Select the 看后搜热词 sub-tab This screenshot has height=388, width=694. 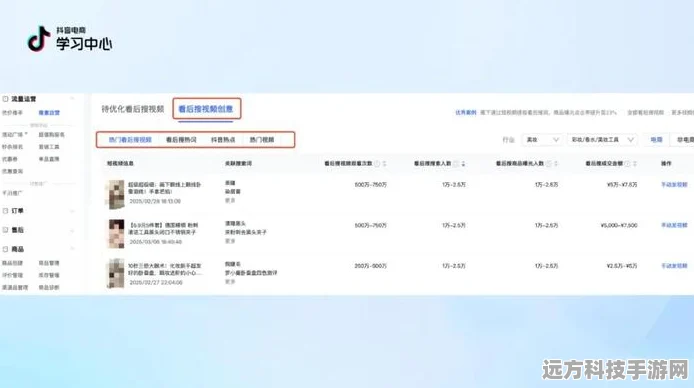(181, 140)
